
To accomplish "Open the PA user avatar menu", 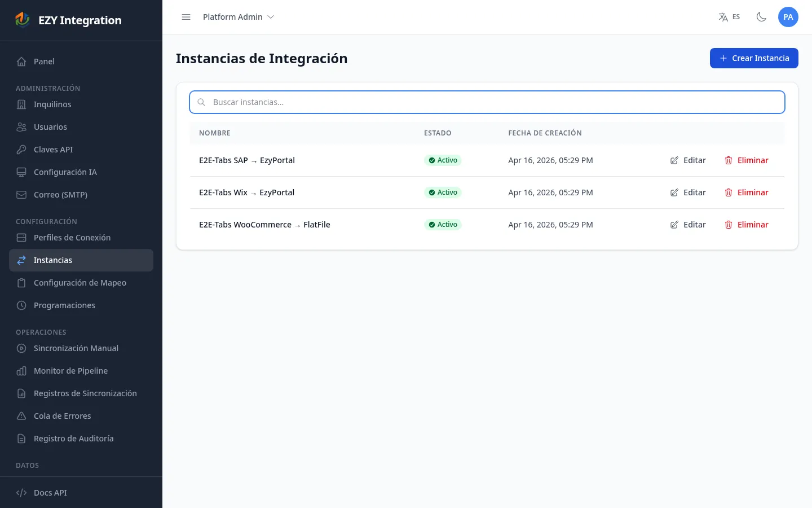I will [788, 17].
